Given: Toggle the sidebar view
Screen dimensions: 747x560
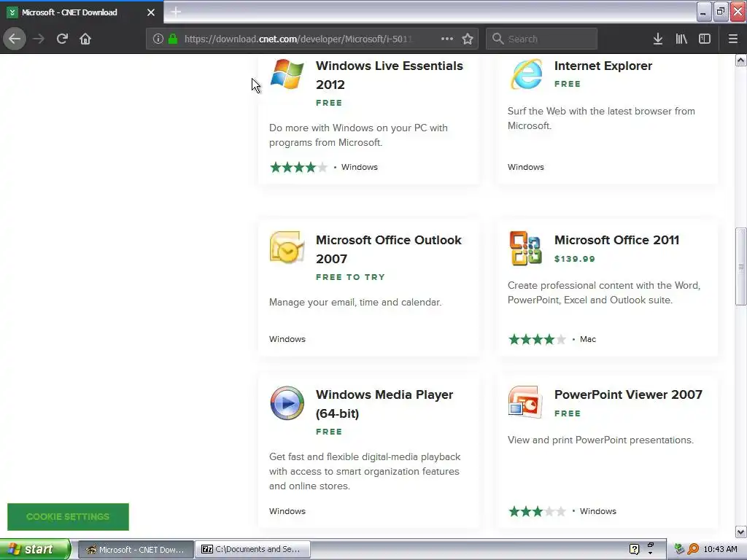Looking at the screenshot, I should tap(705, 39).
